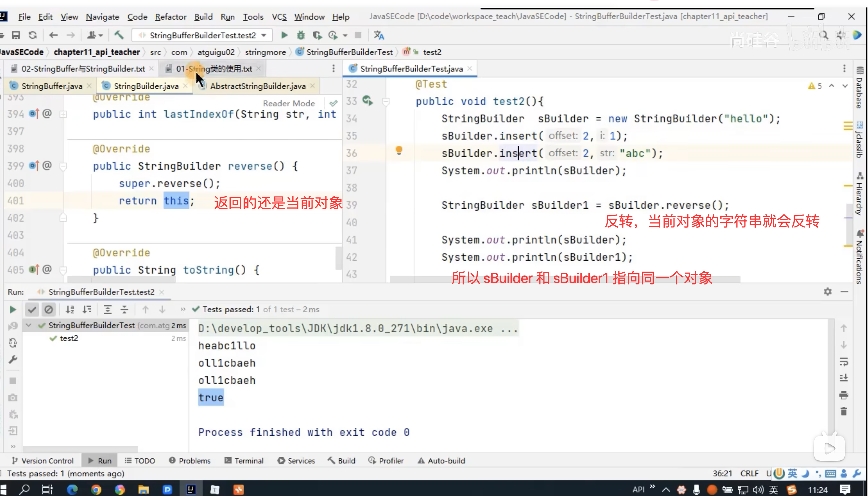Click the green Run button in toolbar
This screenshot has width=868, height=496.
tap(284, 35)
